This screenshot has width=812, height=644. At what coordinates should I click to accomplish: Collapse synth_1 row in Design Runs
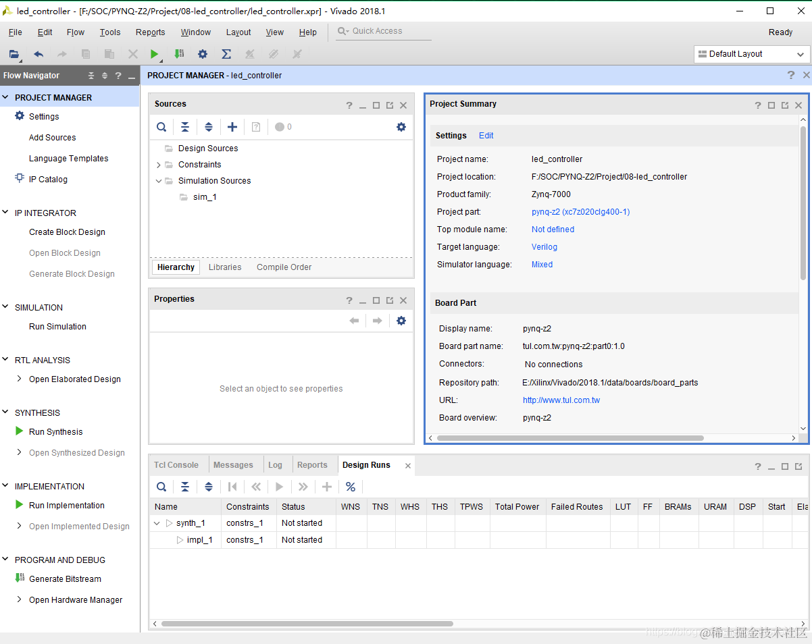coord(158,523)
